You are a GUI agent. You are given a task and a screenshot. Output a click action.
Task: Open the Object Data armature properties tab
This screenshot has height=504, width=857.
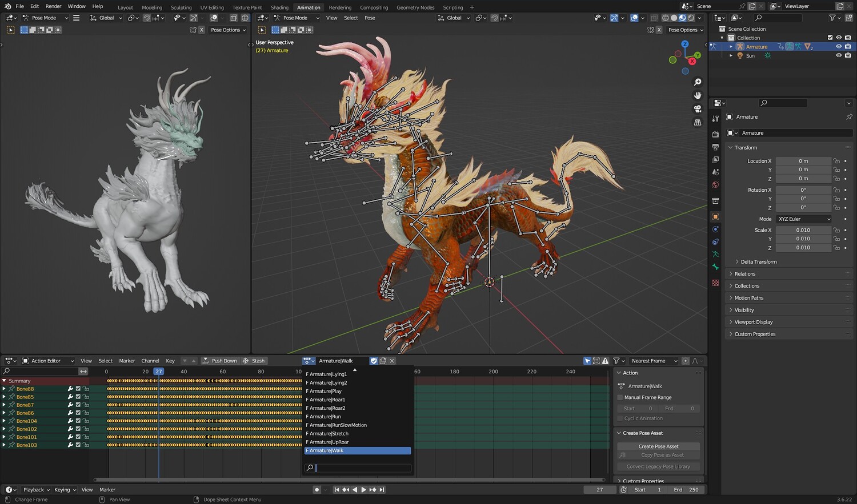pyautogui.click(x=715, y=254)
